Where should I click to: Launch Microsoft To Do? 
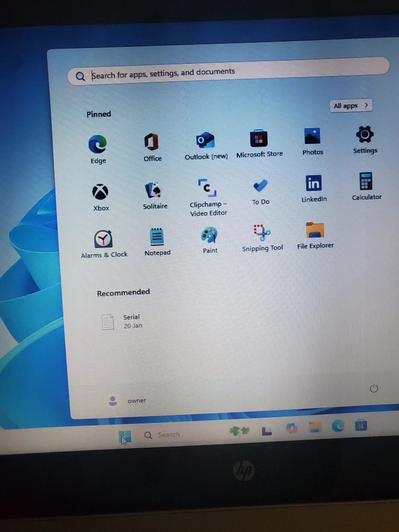tap(261, 192)
